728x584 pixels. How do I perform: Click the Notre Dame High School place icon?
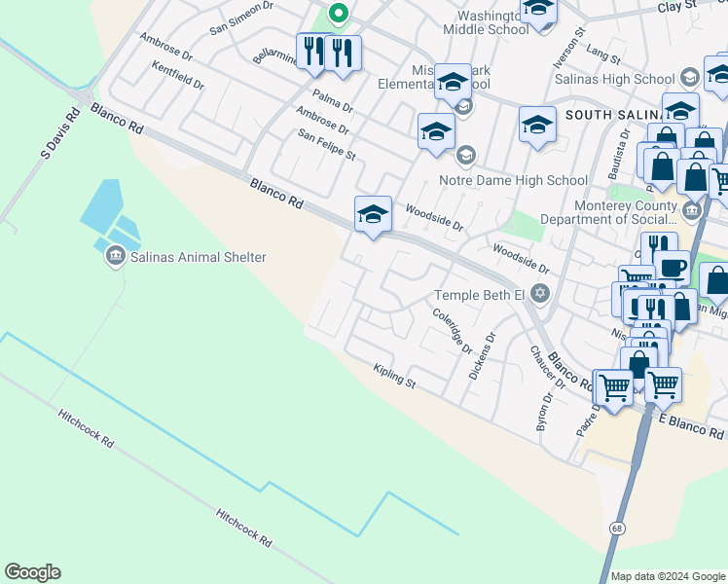[x=465, y=155]
